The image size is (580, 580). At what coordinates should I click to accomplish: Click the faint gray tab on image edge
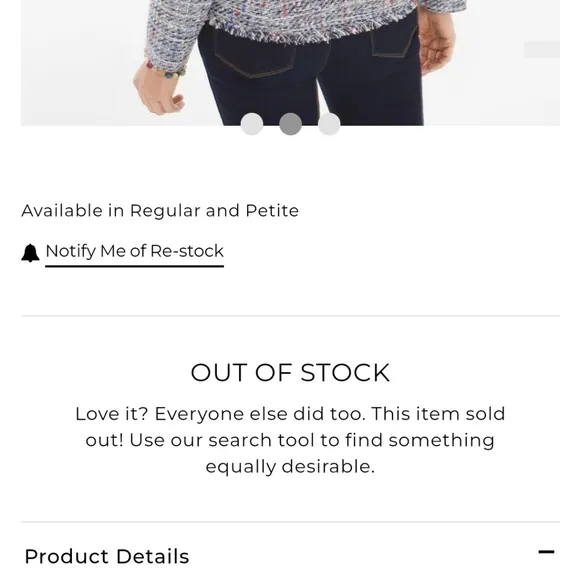coord(542,50)
